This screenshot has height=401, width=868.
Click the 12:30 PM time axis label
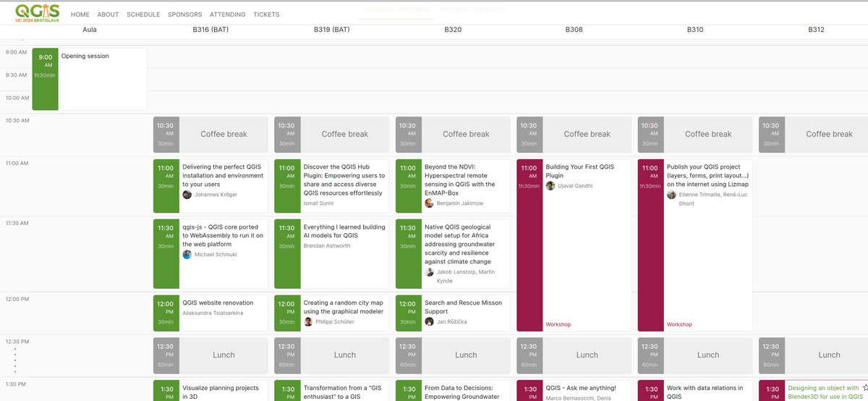pos(17,341)
